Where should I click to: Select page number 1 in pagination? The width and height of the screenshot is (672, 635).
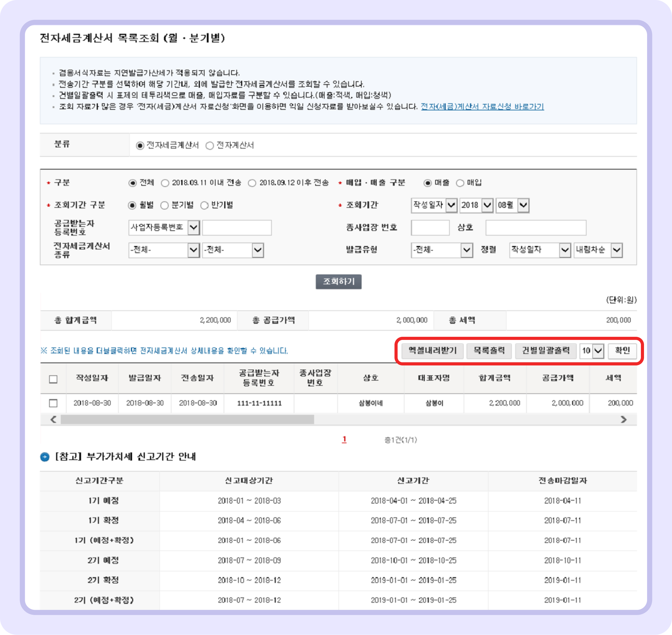click(344, 440)
